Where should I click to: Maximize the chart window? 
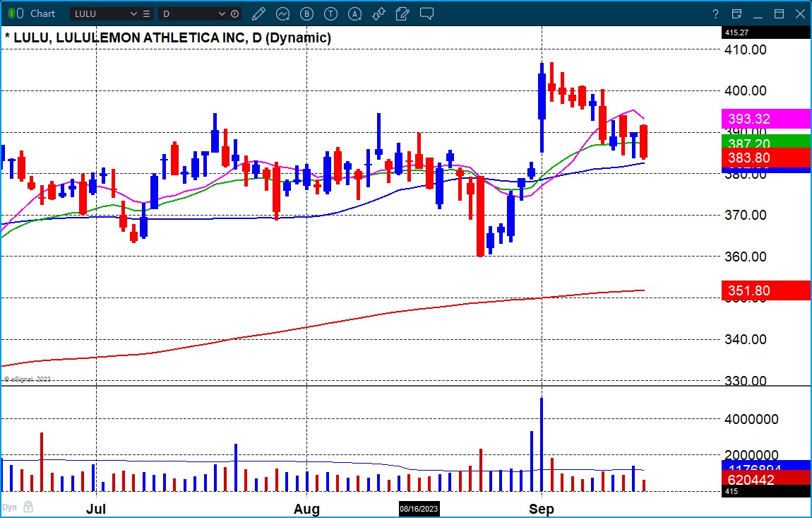(x=779, y=14)
